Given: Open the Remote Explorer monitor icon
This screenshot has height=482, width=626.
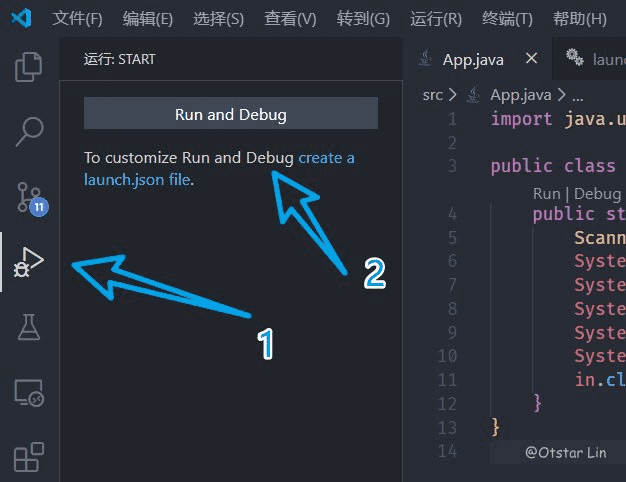Looking at the screenshot, I should (29, 393).
